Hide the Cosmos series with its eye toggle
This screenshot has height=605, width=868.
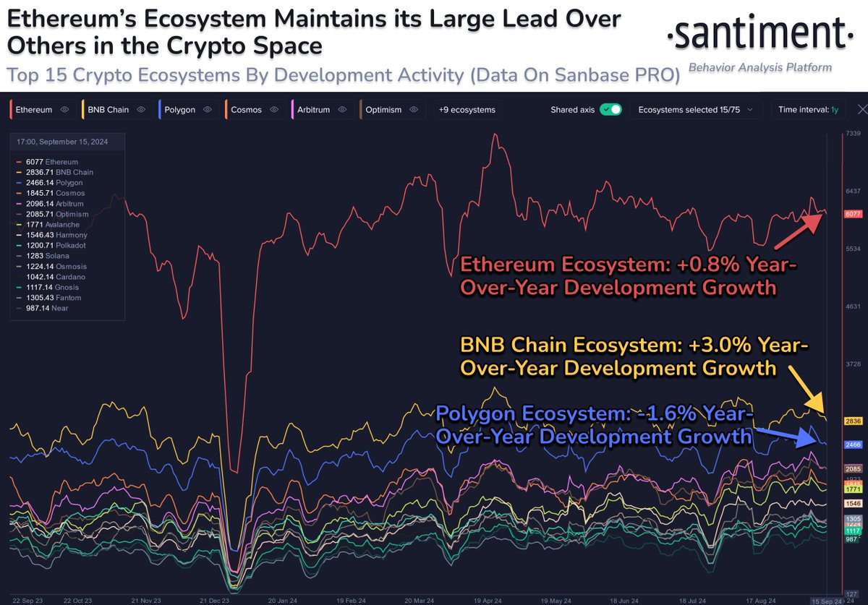[x=274, y=109]
